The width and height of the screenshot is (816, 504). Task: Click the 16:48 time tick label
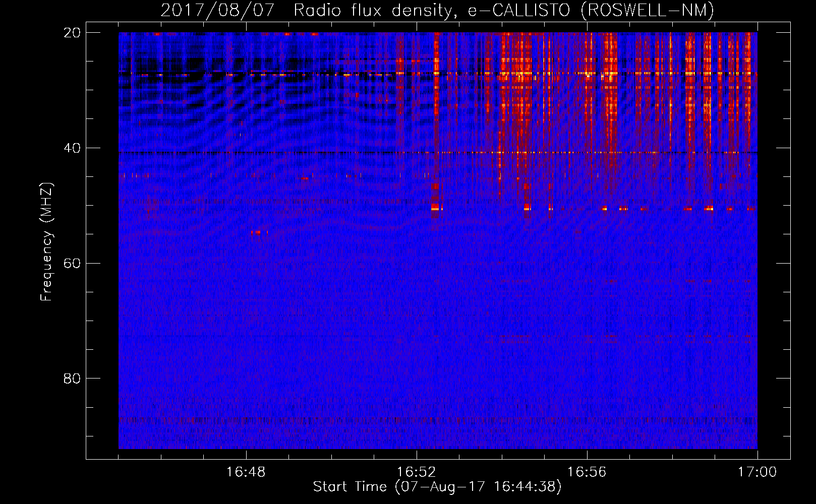point(246,472)
